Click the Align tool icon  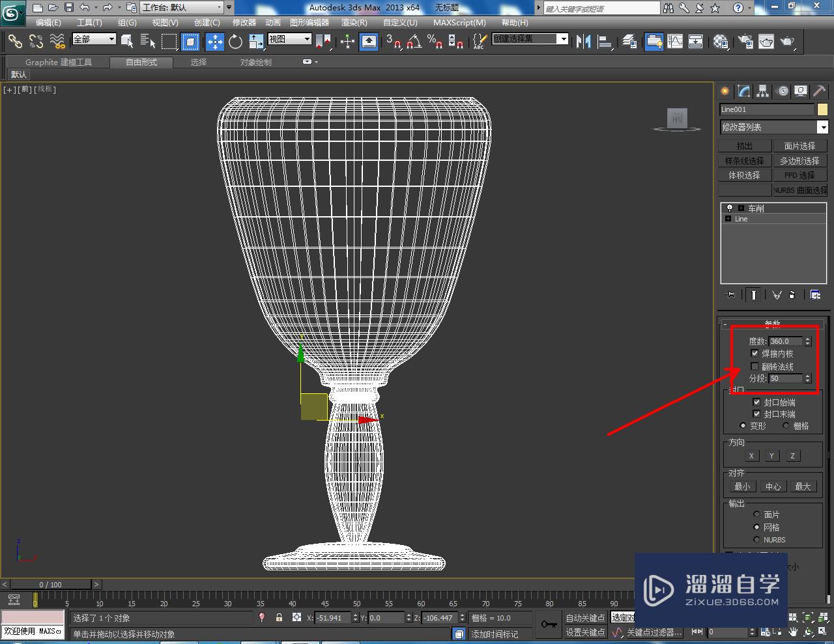(605, 42)
